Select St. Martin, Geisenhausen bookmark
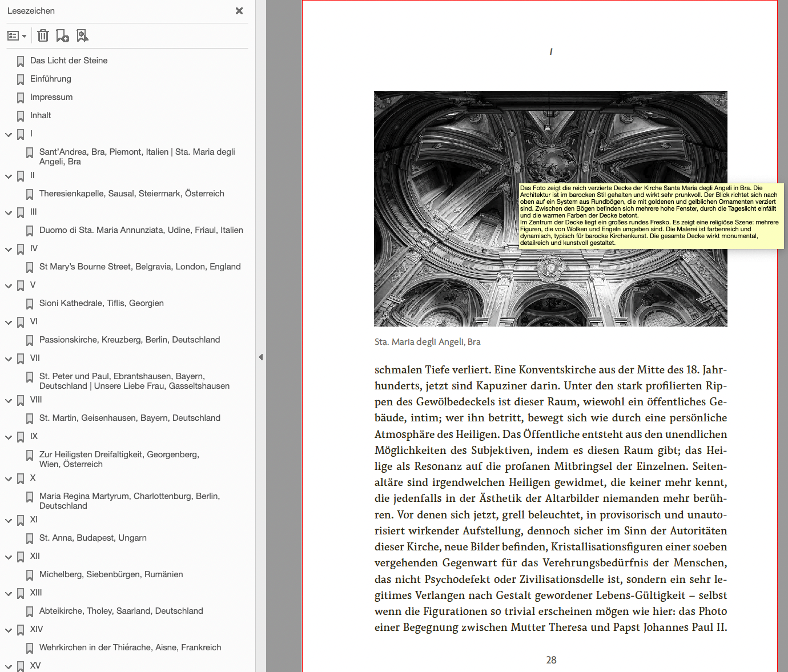 pyautogui.click(x=130, y=418)
